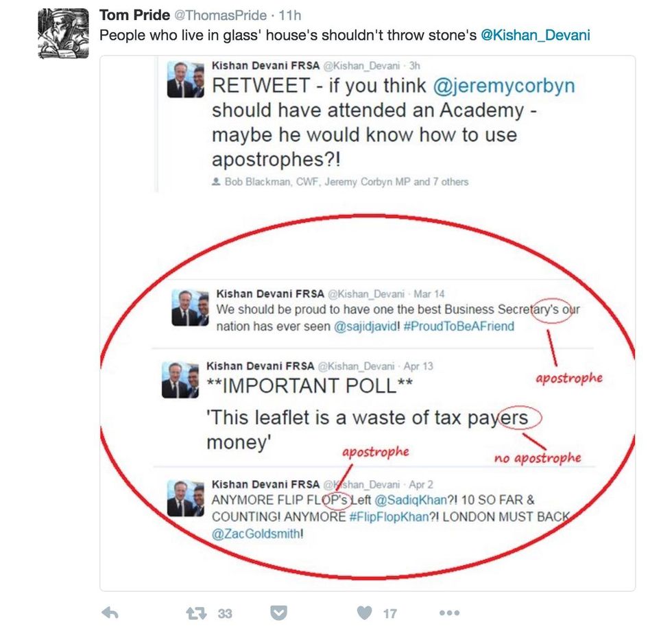This screenshot has width=672, height=633.
Task: Open the embedded screenshot image
Action: [x=368, y=323]
